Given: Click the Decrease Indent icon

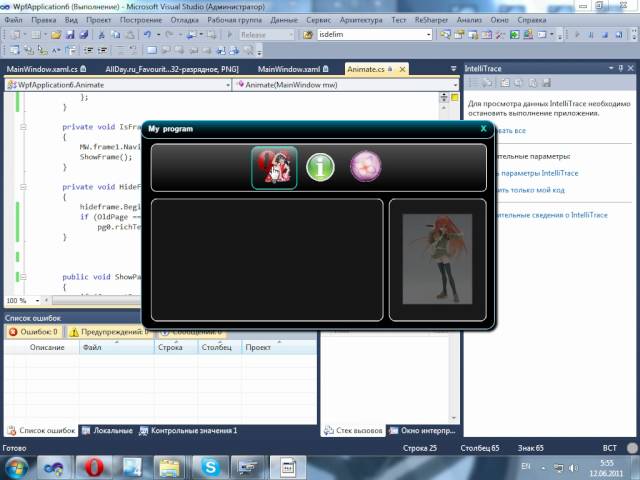Looking at the screenshot, I should pyautogui.click(x=89, y=51).
